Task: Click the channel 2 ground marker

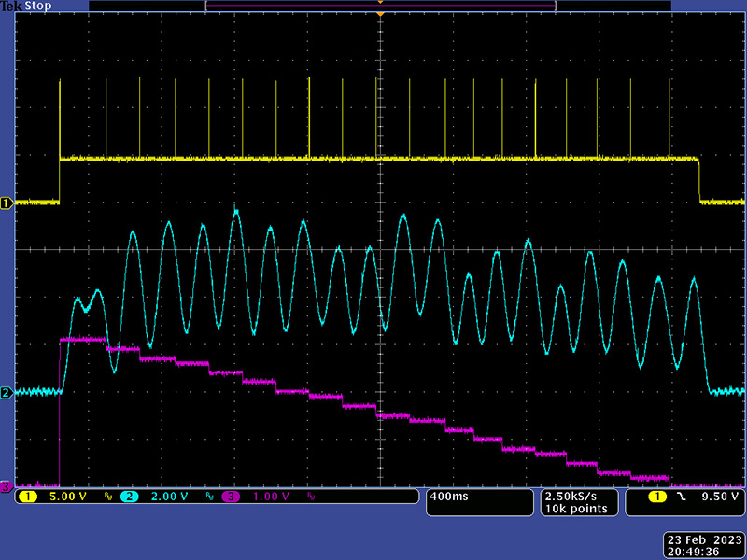Action: 6,393
